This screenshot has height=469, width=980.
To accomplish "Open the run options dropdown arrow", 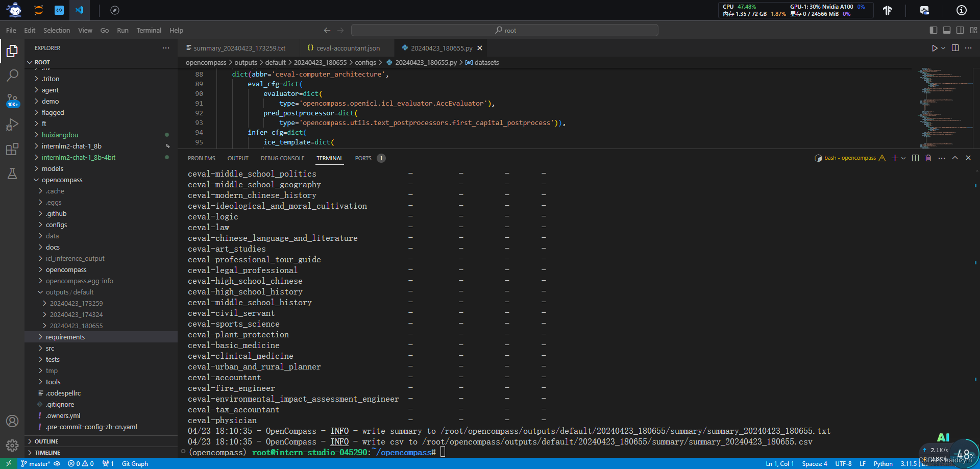I will point(943,48).
